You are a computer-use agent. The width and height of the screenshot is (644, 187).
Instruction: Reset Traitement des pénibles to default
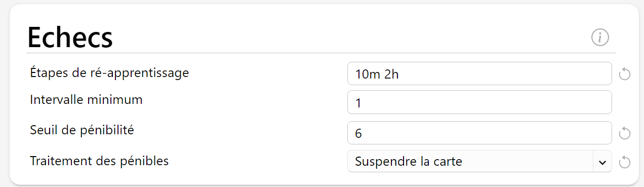point(625,162)
